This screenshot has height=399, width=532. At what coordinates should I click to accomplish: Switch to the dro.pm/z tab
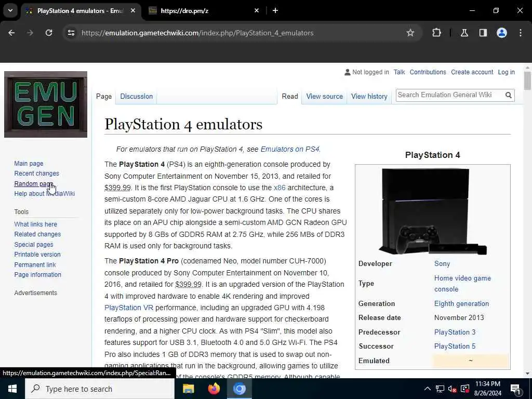click(x=203, y=10)
